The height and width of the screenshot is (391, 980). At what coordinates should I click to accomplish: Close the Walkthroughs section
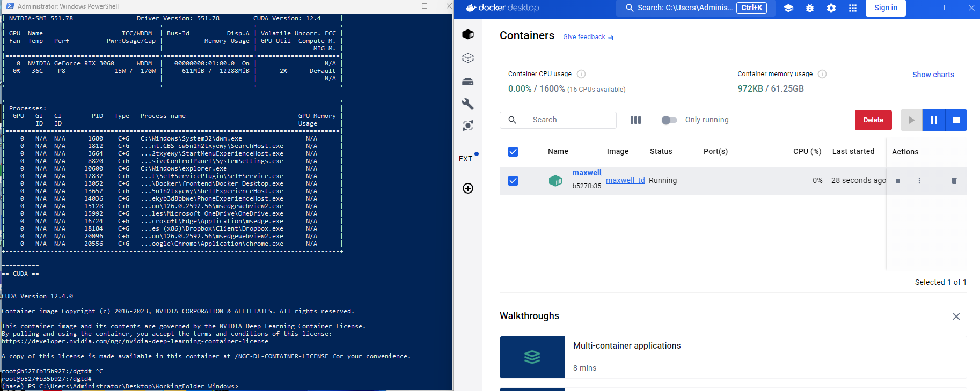point(956,316)
